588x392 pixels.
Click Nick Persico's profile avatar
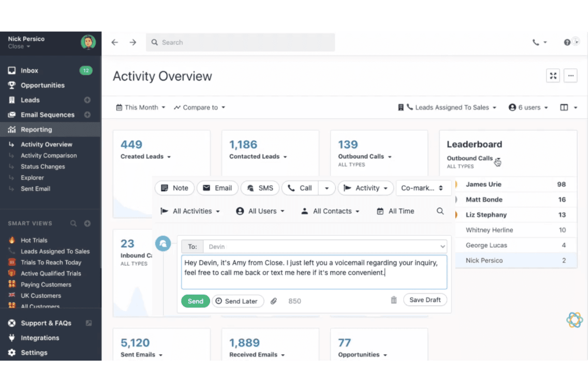(88, 42)
